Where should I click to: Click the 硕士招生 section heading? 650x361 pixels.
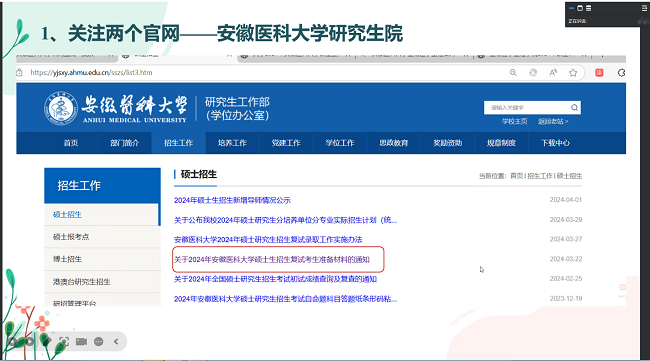[199, 174]
